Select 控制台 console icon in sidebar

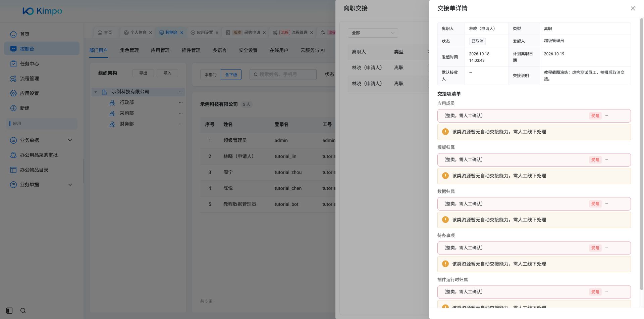click(13, 49)
